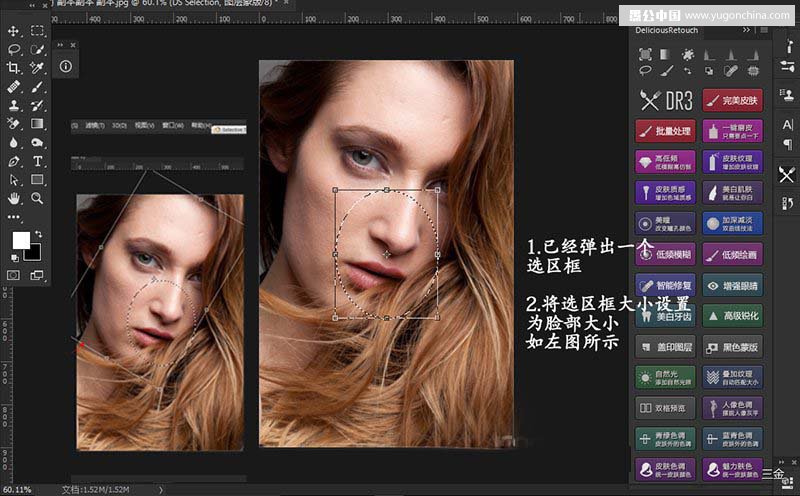Click the 黑色蒙版 black mask button
800x496 pixels.
coord(733,347)
